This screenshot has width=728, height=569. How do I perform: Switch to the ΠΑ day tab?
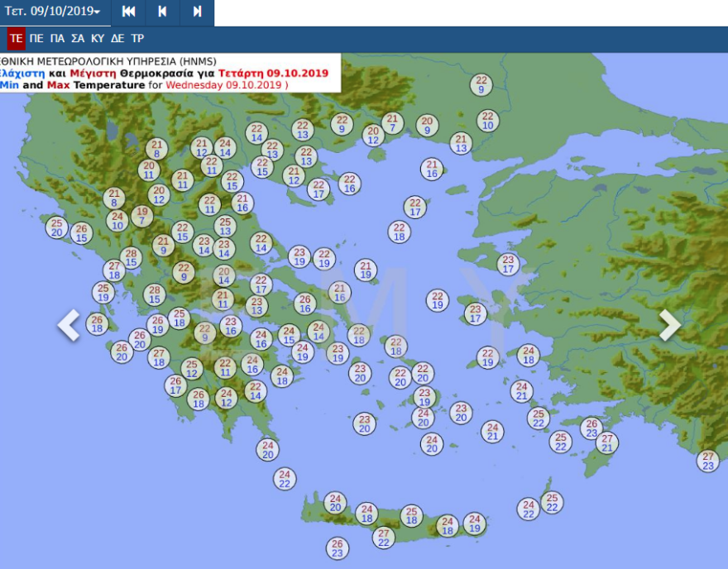tap(57, 39)
